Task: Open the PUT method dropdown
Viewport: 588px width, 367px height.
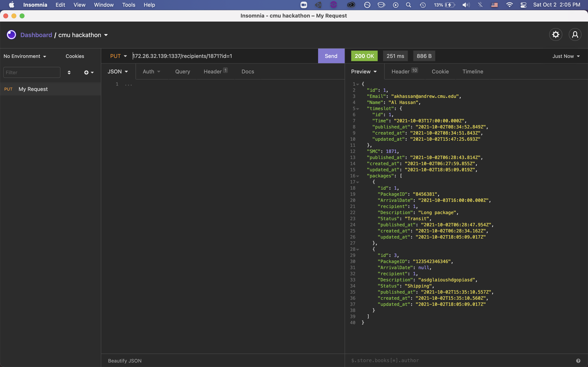Action: coord(118,56)
